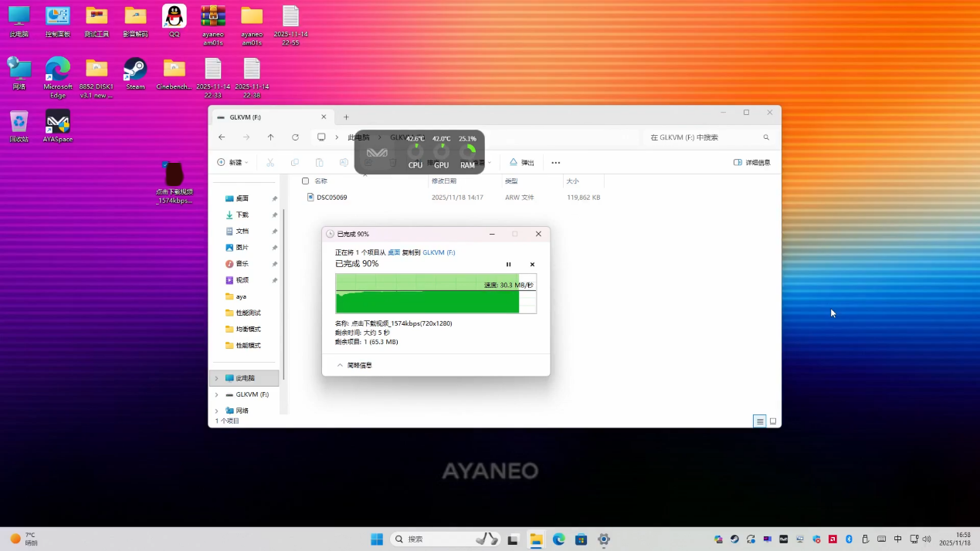Pause the file copy operation
The height and width of the screenshot is (551, 980).
pos(508,265)
